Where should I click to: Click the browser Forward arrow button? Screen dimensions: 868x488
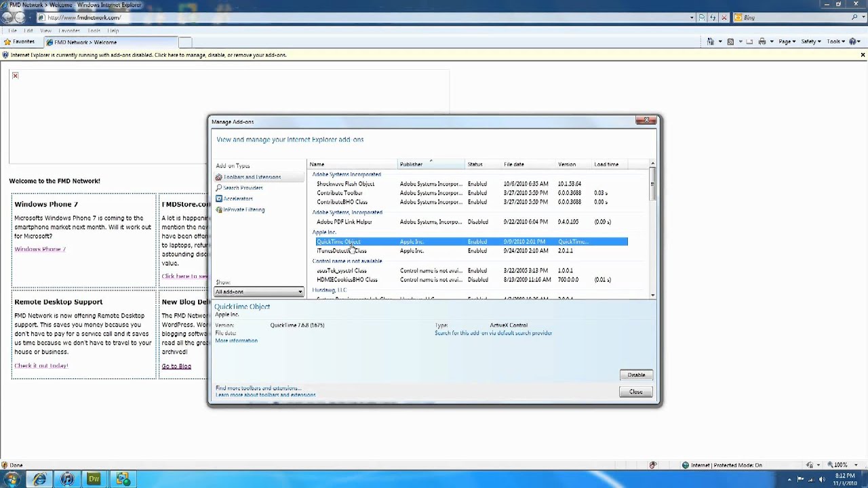point(20,17)
